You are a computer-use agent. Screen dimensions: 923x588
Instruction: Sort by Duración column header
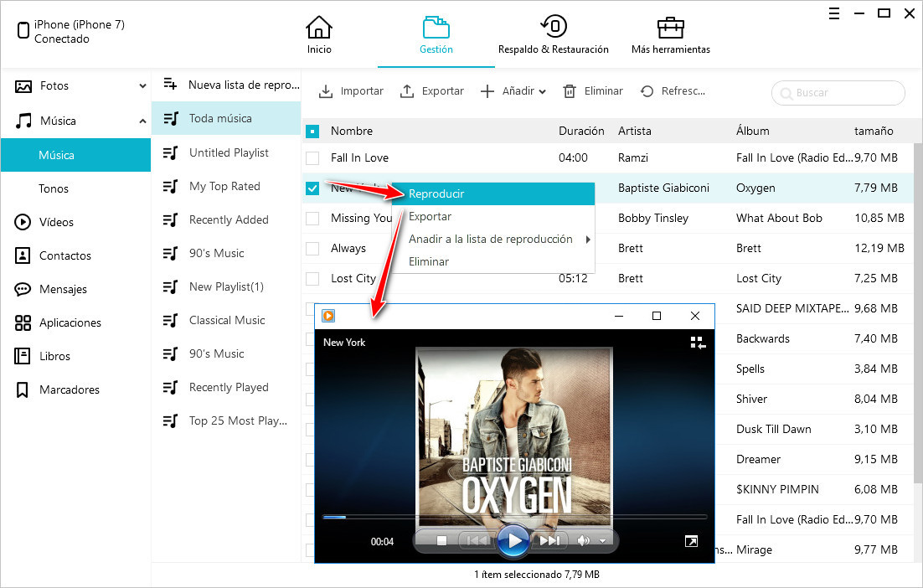tap(581, 132)
